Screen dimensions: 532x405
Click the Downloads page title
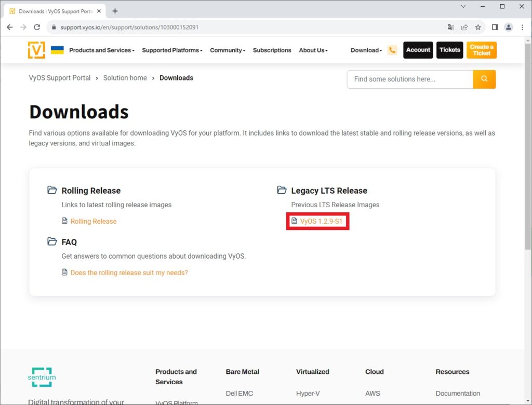click(79, 112)
